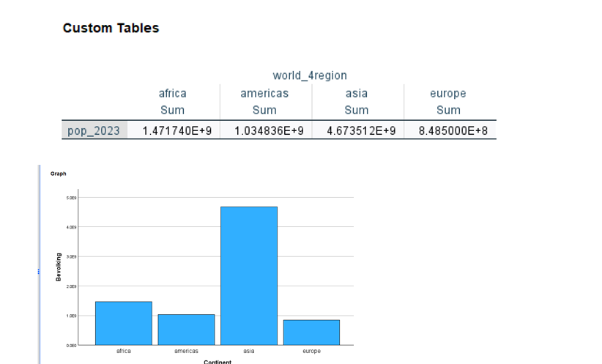Viewport: 602px width, 364px height.
Task: Click the Sum label under africa
Action: click(172, 110)
